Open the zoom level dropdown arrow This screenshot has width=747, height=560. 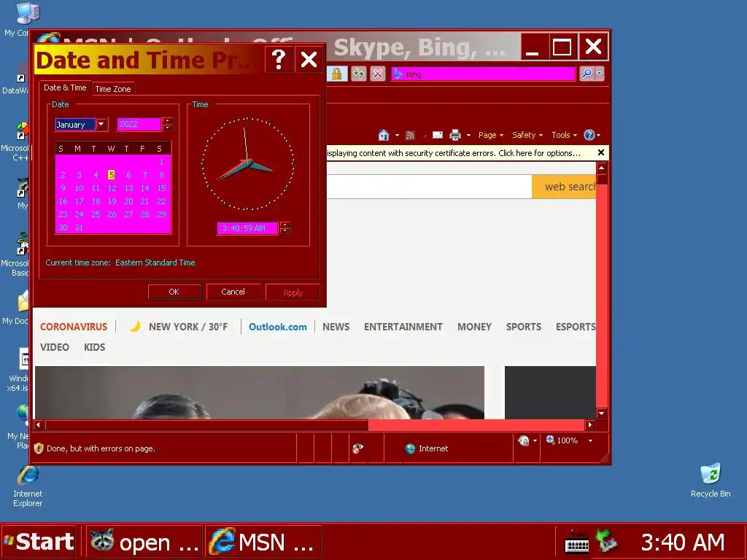pyautogui.click(x=591, y=441)
